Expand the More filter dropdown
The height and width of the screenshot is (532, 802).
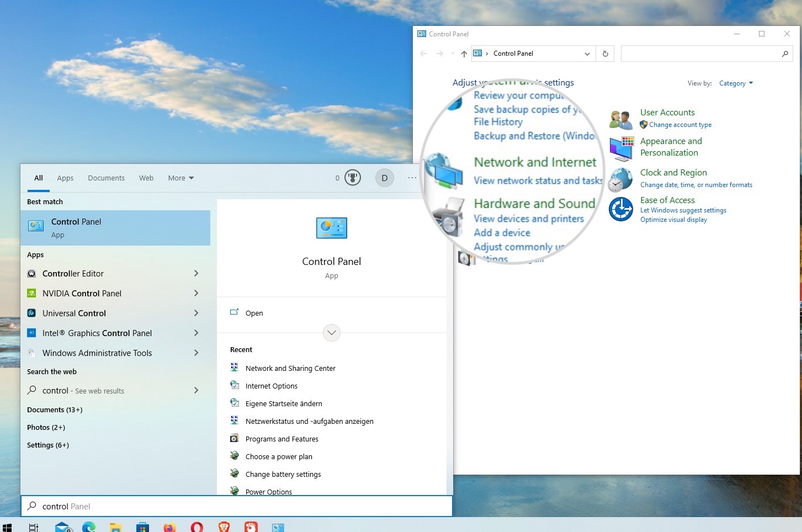[x=181, y=178]
